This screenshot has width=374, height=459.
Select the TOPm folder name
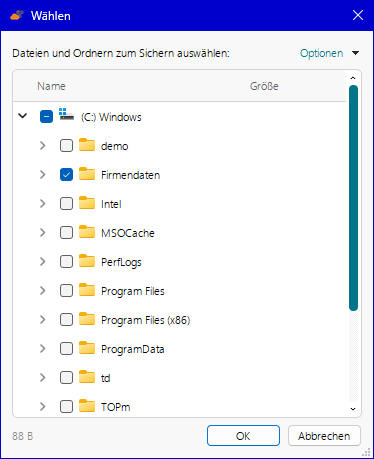tap(116, 407)
